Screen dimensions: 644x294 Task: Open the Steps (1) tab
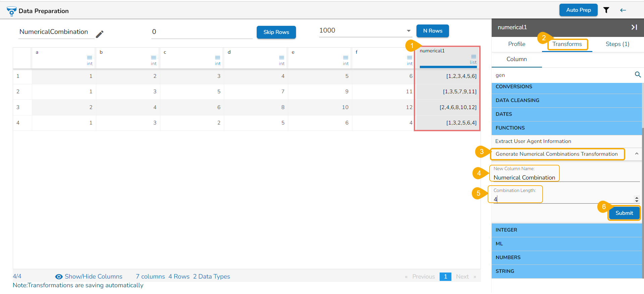617,44
